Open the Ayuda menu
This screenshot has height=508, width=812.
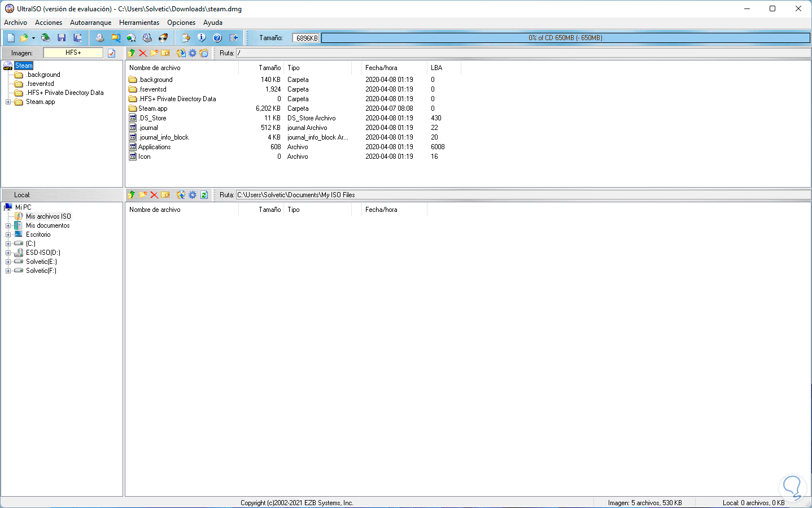pyautogui.click(x=213, y=23)
